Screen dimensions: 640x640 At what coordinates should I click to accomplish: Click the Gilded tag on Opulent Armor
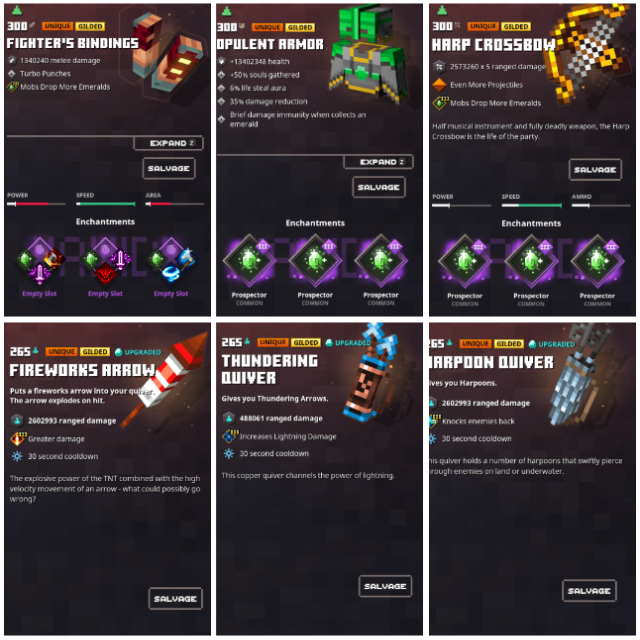300,27
